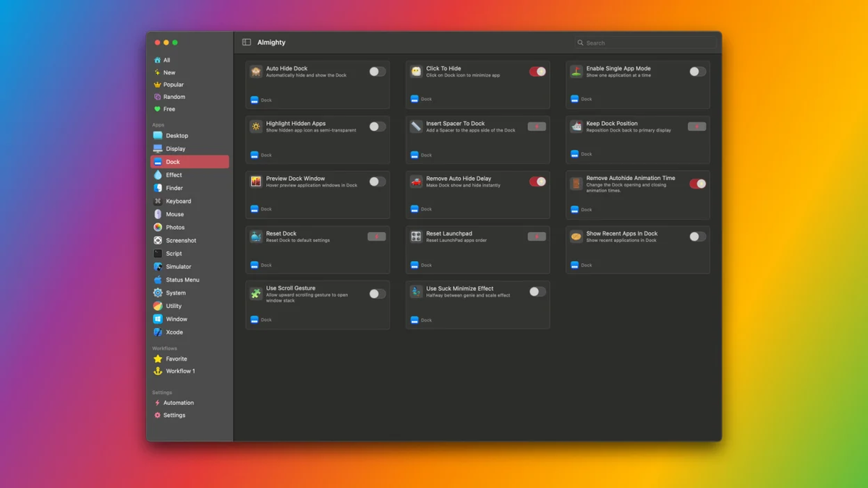Screen dimensions: 868x488
Task: Toggle Show Recent Apps in Dock
Action: click(697, 236)
